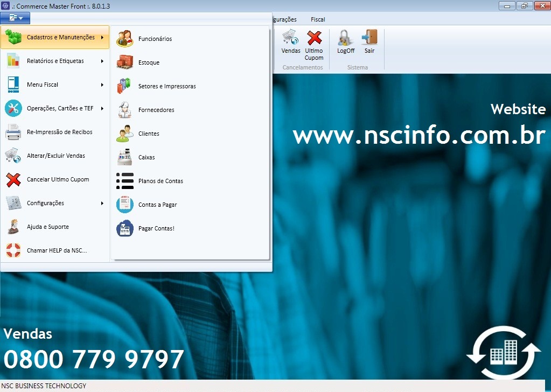Click the red X Cancelar Ultimo Cupom icon
This screenshot has width=551, height=392.
pyautogui.click(x=13, y=179)
